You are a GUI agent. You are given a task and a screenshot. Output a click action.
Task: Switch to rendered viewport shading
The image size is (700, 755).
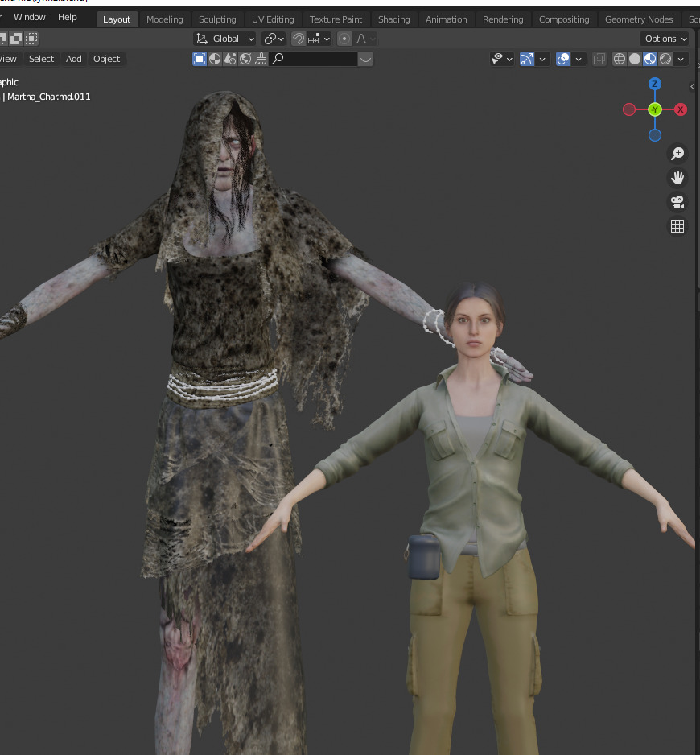(x=666, y=59)
